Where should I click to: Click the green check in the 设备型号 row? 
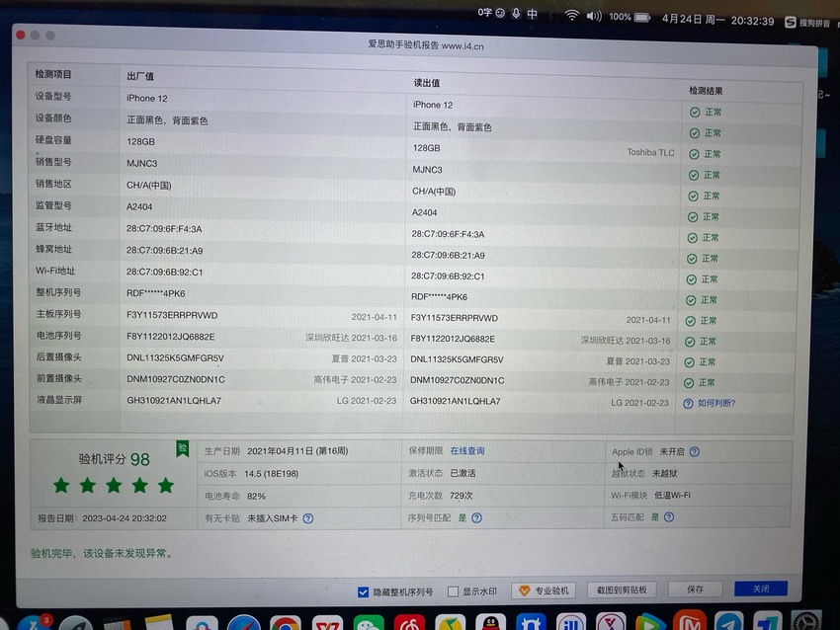coord(695,113)
